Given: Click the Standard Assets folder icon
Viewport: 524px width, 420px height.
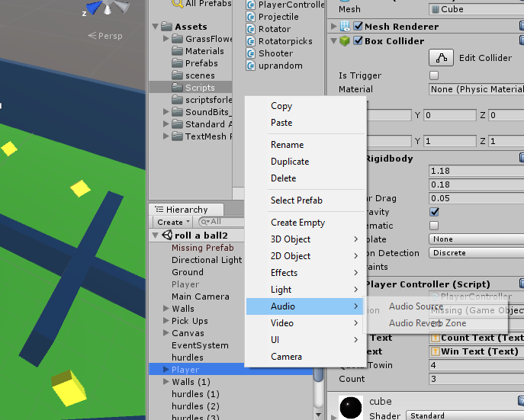Looking at the screenshot, I should [177, 124].
